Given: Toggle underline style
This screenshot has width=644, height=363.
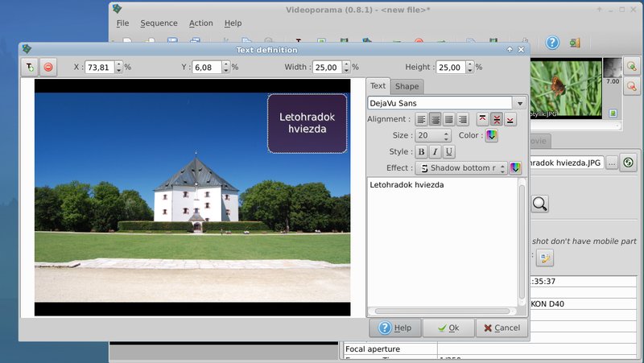Looking at the screenshot, I should 449,152.
